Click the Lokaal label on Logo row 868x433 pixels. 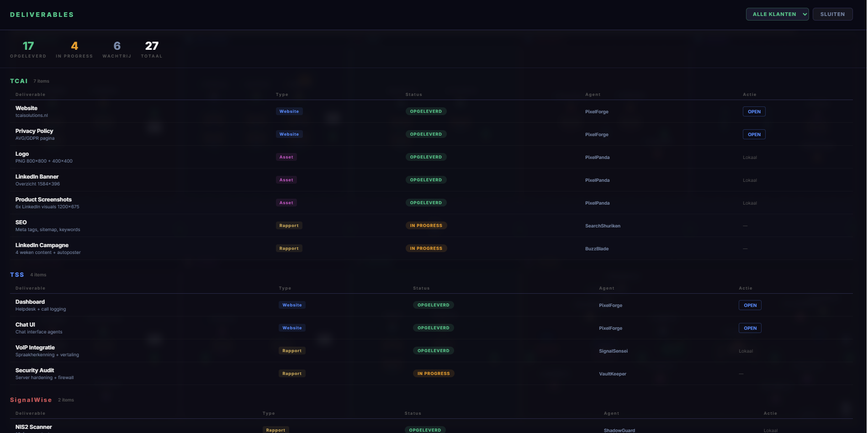click(750, 157)
